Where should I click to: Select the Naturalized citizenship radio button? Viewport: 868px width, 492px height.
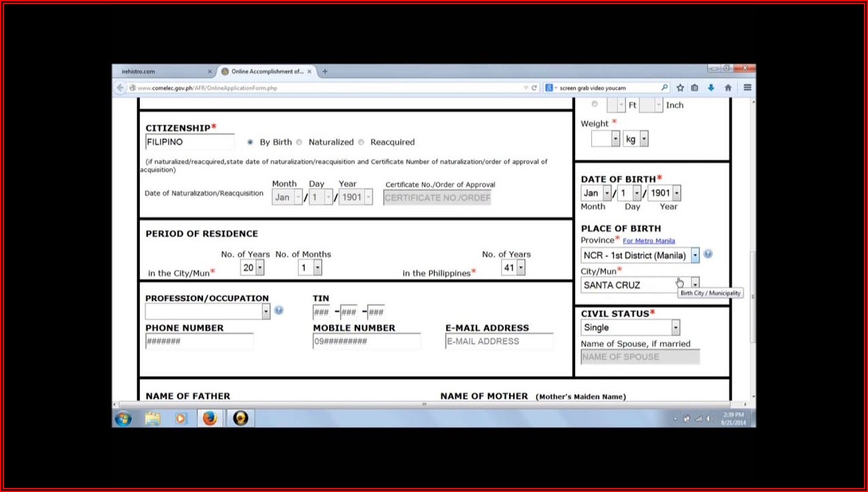pos(300,142)
